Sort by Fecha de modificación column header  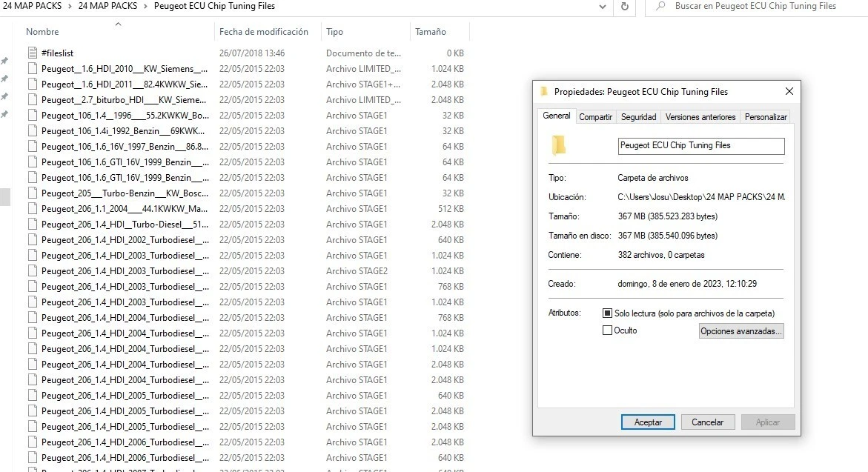point(263,32)
